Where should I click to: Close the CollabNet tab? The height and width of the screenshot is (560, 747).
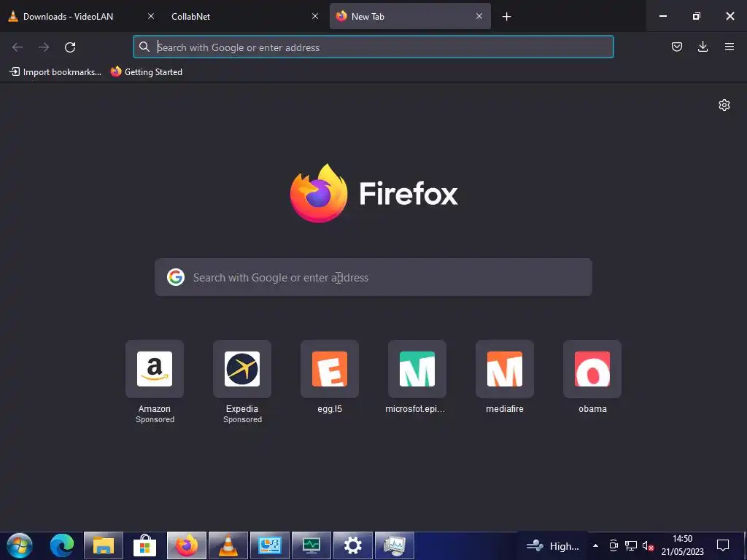[x=315, y=16]
